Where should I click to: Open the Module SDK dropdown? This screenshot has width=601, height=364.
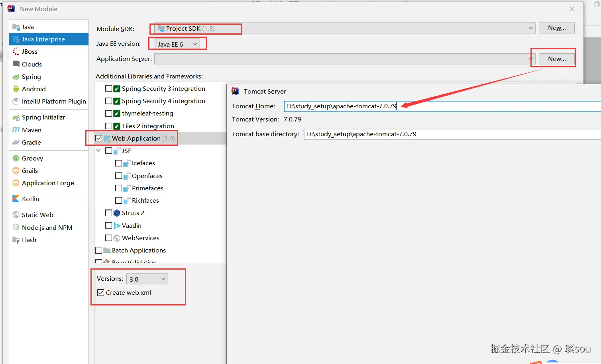pyautogui.click(x=345, y=28)
